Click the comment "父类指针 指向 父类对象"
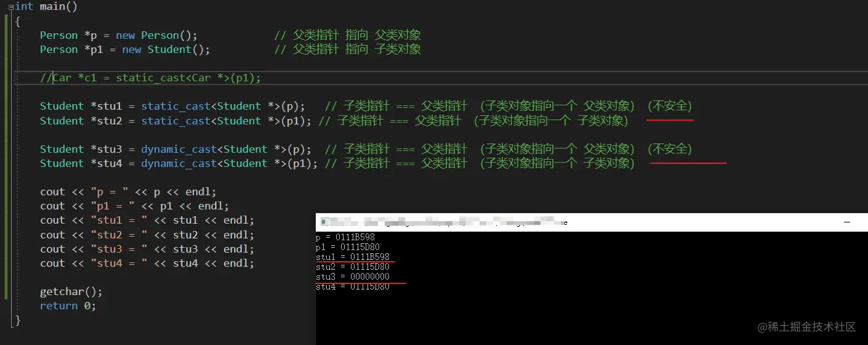 (x=357, y=35)
